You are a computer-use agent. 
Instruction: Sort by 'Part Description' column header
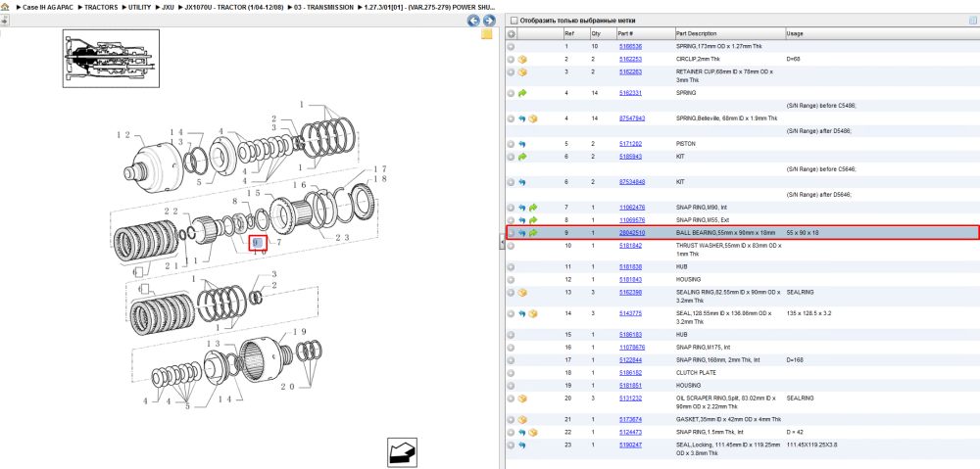tap(696, 33)
